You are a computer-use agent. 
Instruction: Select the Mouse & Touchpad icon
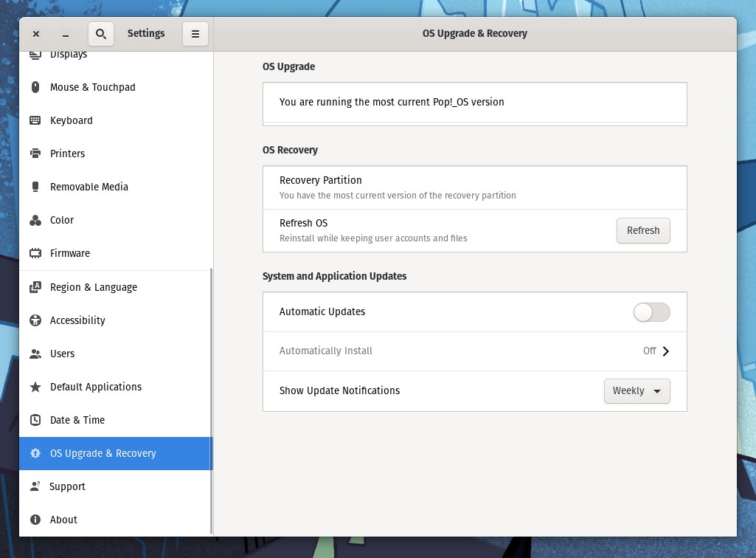(x=35, y=87)
